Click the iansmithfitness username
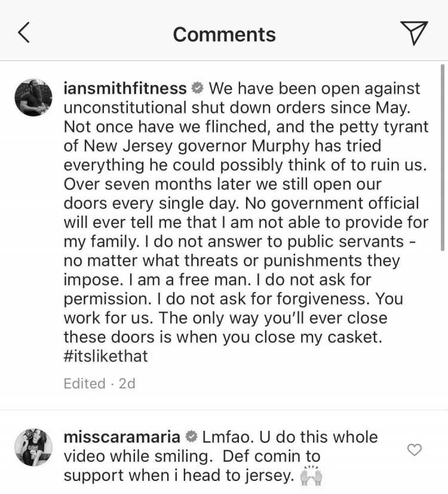The width and height of the screenshot is (448, 494). (125, 88)
